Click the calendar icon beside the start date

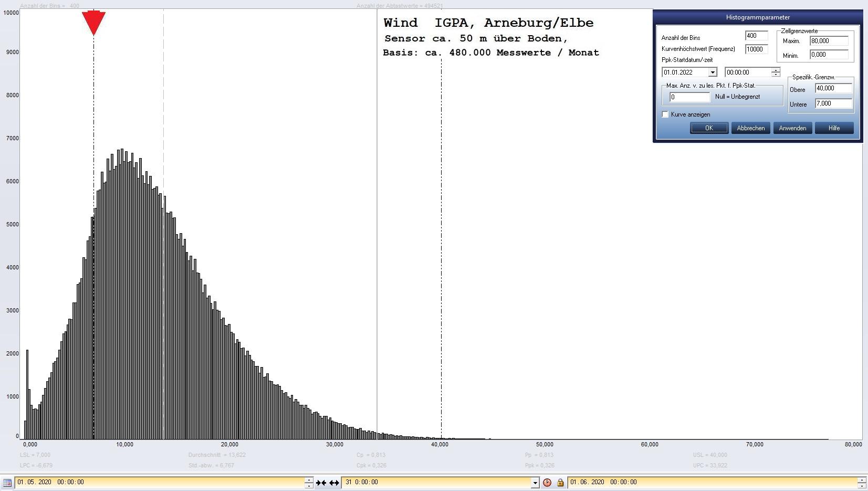(7, 483)
